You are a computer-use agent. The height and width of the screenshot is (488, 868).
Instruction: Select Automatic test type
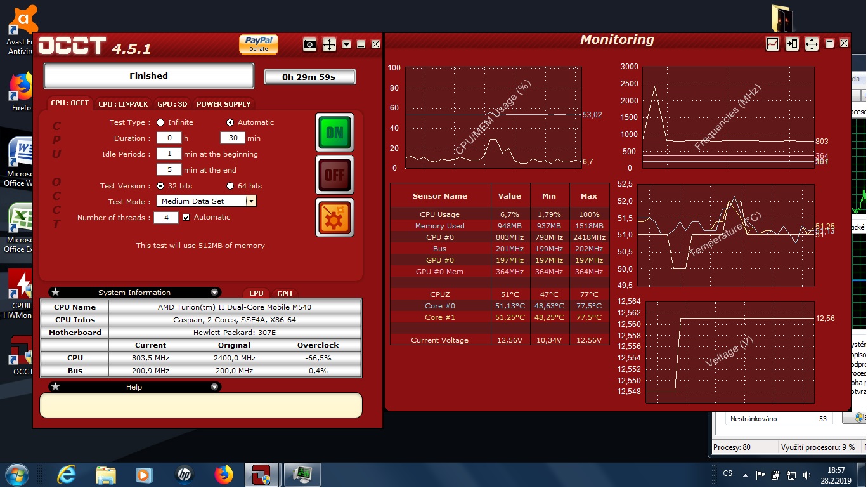tap(230, 122)
